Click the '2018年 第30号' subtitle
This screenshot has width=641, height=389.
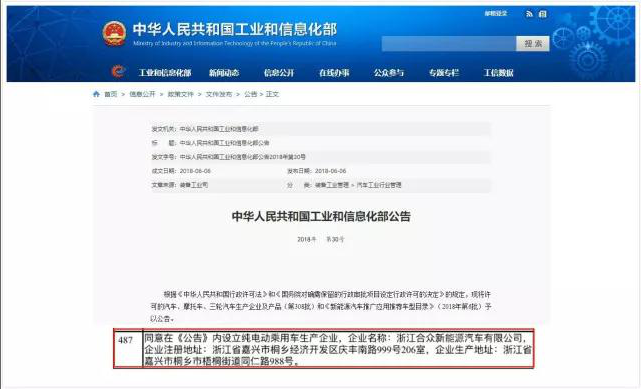click(x=321, y=239)
